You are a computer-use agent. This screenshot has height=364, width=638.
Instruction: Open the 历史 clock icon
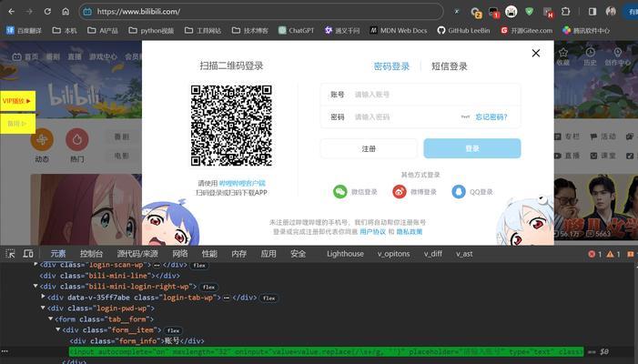point(590,53)
